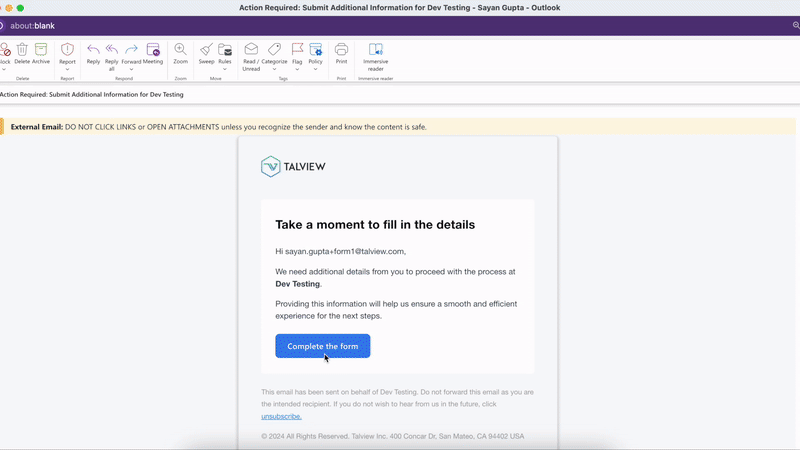Screen dimensions: 800x450
Task: Expand the Policy dropdown arrow
Action: [315, 69]
